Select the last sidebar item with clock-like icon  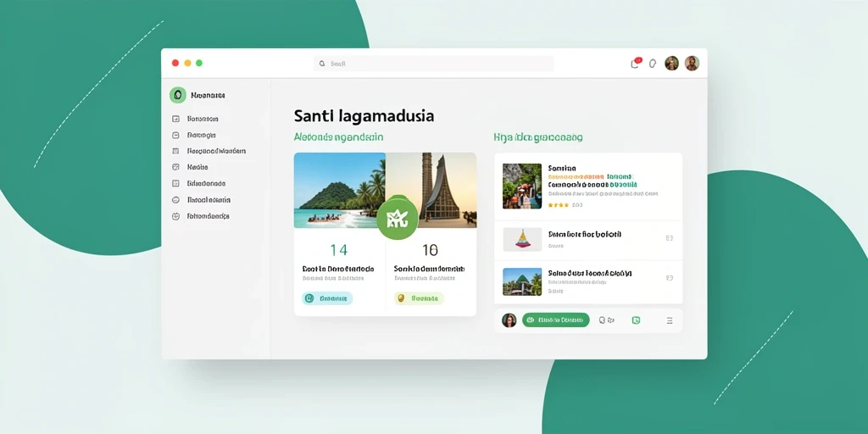pyautogui.click(x=200, y=216)
